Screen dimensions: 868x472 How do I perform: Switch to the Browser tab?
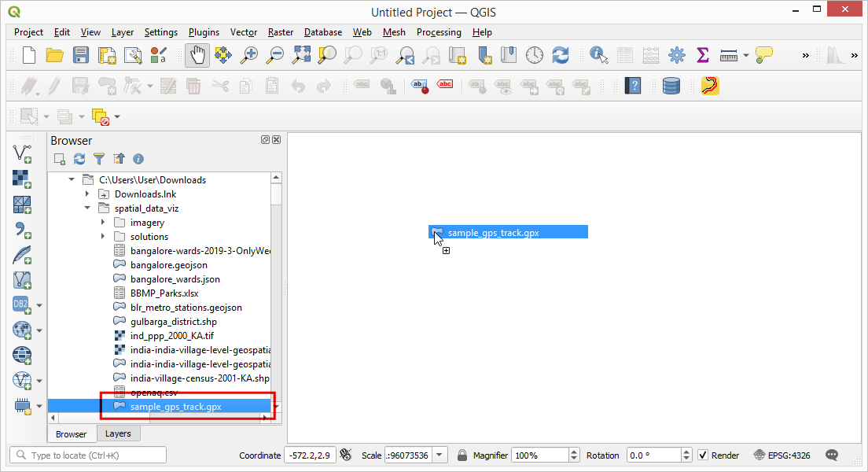71,433
